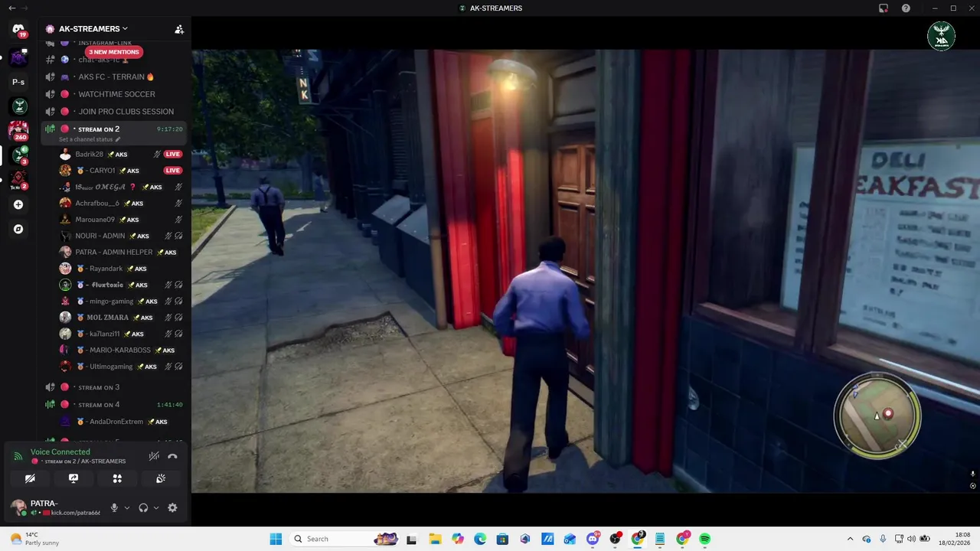Open User Settings gear icon

172,507
